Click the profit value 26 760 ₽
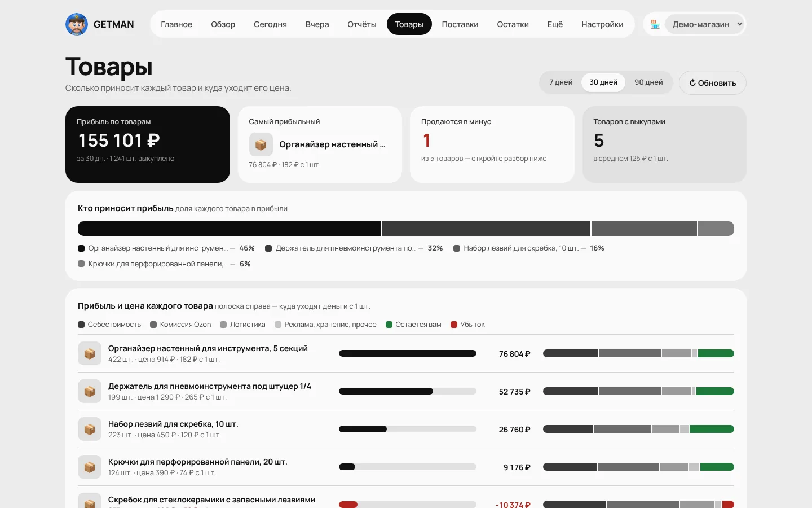Image resolution: width=812 pixels, height=508 pixels. [x=515, y=430]
